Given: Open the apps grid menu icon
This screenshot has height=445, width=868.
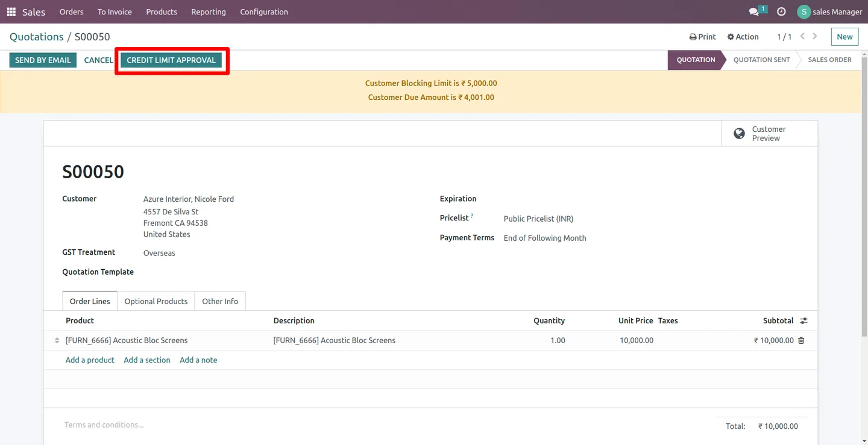Looking at the screenshot, I should (x=11, y=12).
